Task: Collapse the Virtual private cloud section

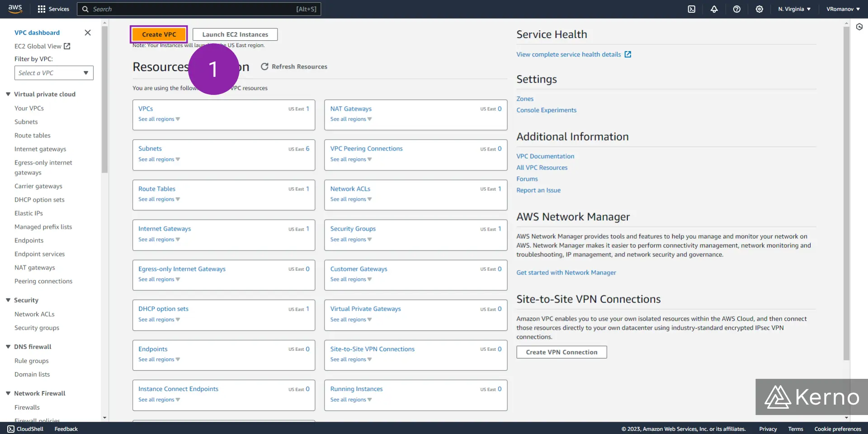Action: point(8,94)
